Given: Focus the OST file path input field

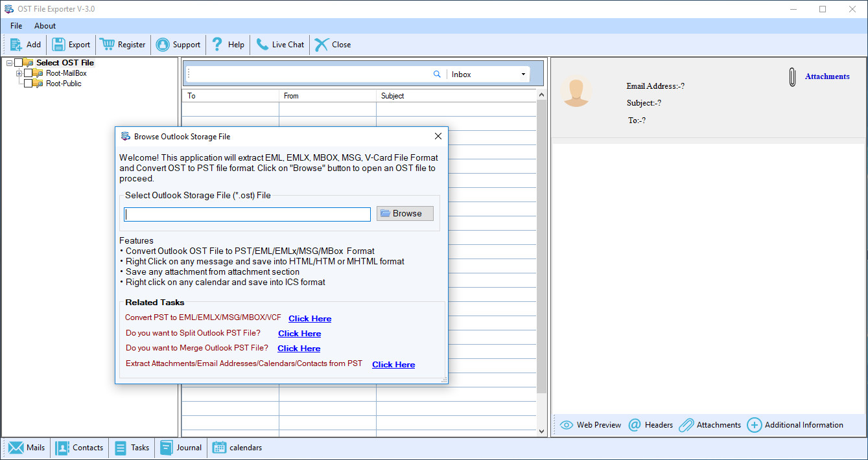Looking at the screenshot, I should pyautogui.click(x=248, y=214).
